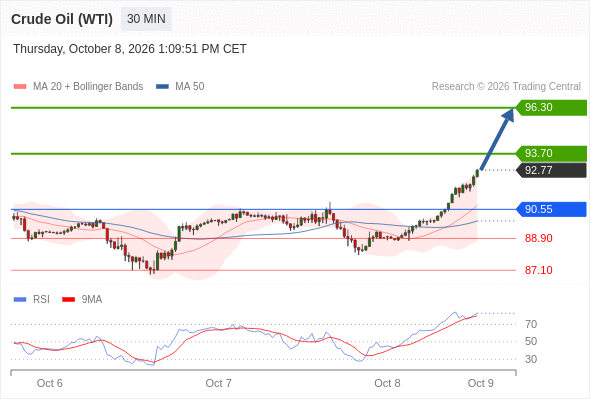Click the RSI legend label
This screenshot has height=400, width=590.
(x=41, y=300)
